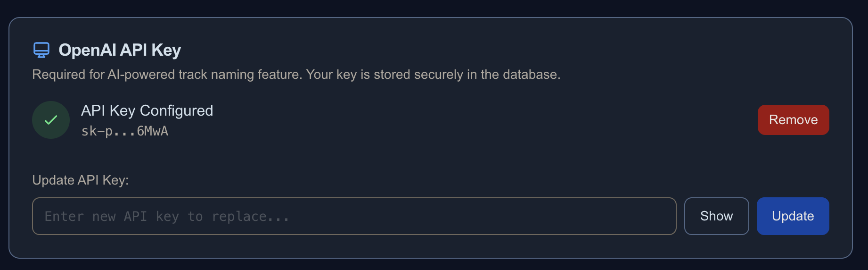
Task: Click the API Key Configured status text
Action: [147, 110]
